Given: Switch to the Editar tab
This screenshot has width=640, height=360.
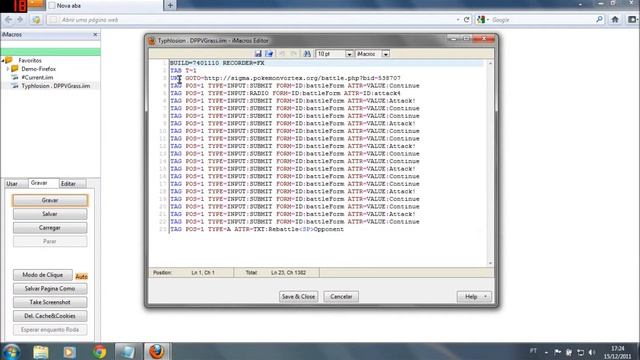Looking at the screenshot, I should pos(68,184).
